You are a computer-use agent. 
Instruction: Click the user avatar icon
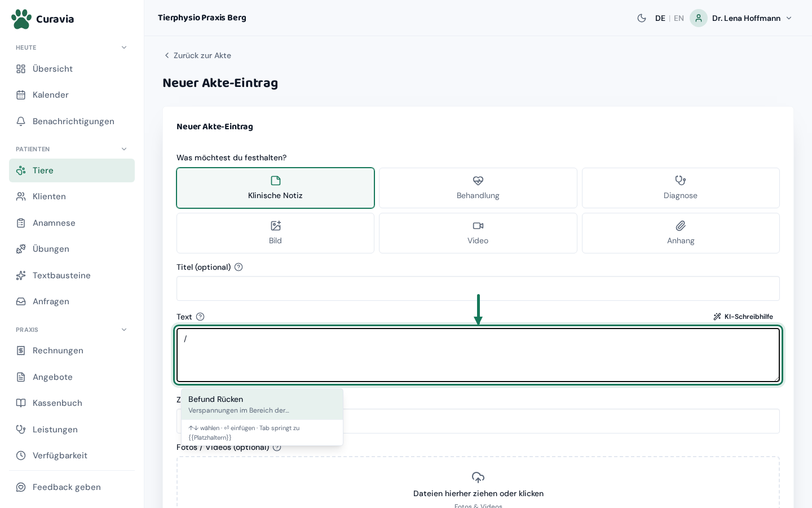(x=699, y=18)
